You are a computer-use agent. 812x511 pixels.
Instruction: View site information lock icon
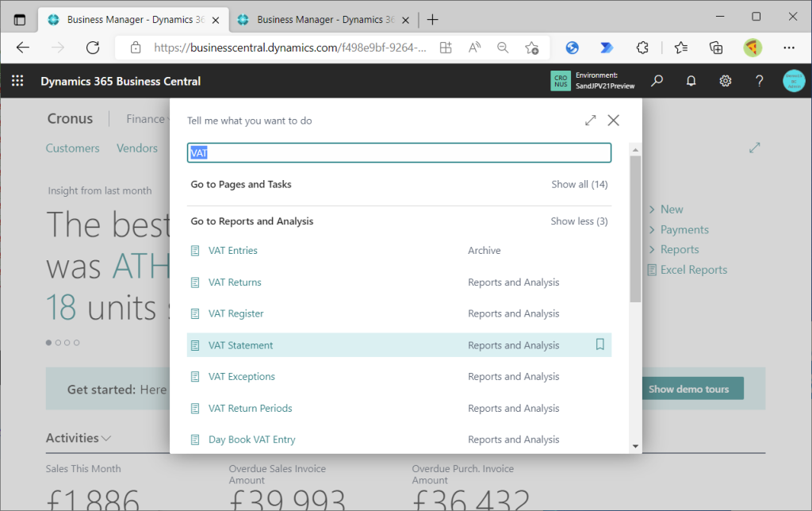[136, 48]
